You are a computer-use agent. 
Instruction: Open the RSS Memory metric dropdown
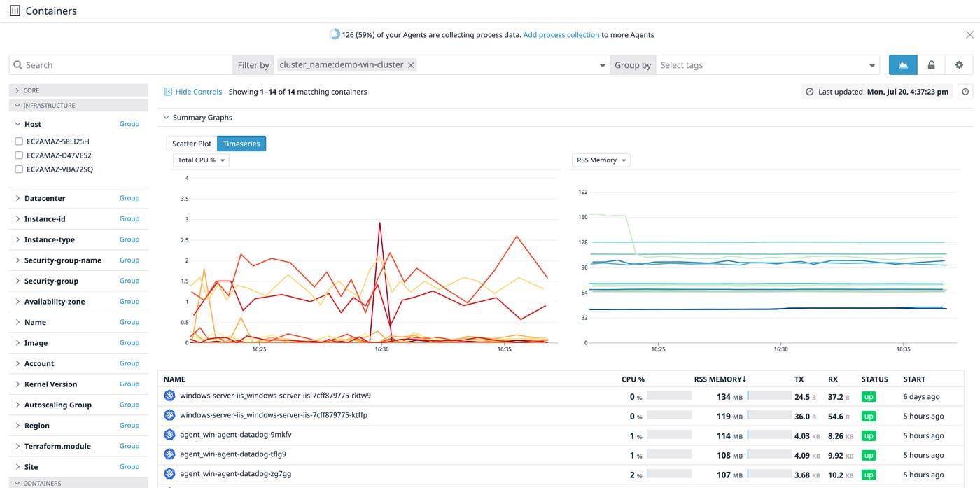coord(601,160)
